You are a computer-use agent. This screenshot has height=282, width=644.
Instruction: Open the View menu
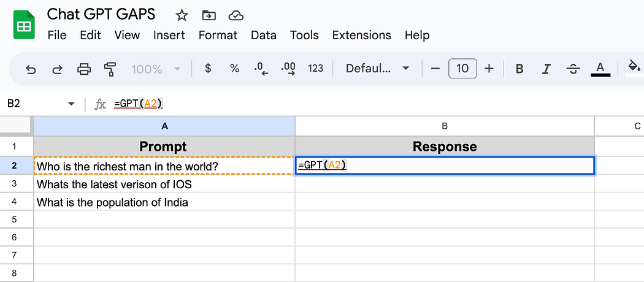[127, 36]
